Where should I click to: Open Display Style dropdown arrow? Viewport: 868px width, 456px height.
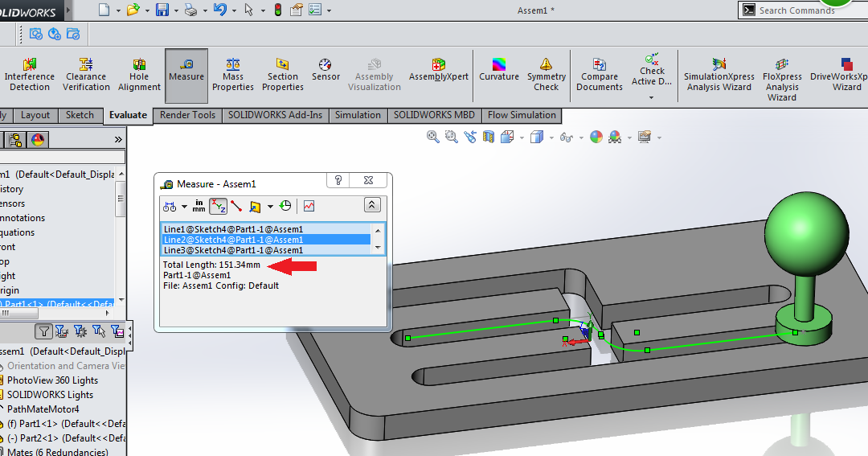coord(551,138)
